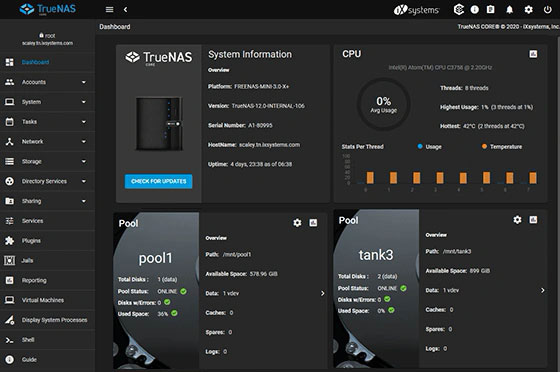
Task: Click the 0% Avg Usage gauge
Action: 384,104
